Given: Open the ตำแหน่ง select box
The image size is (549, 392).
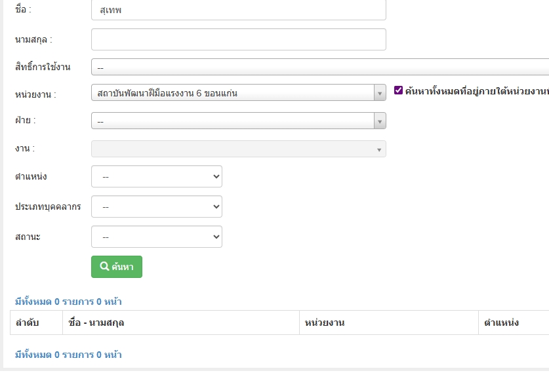Looking at the screenshot, I should [157, 176].
